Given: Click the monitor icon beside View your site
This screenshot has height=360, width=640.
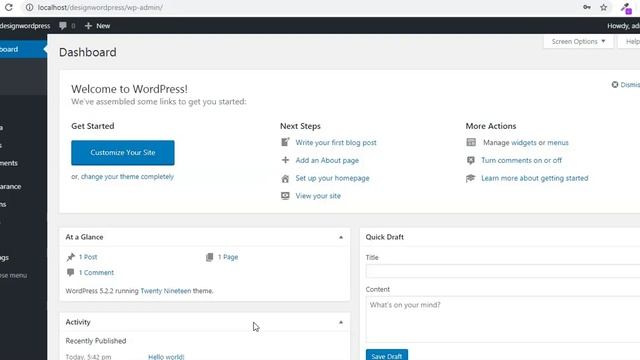Looking at the screenshot, I should [285, 196].
